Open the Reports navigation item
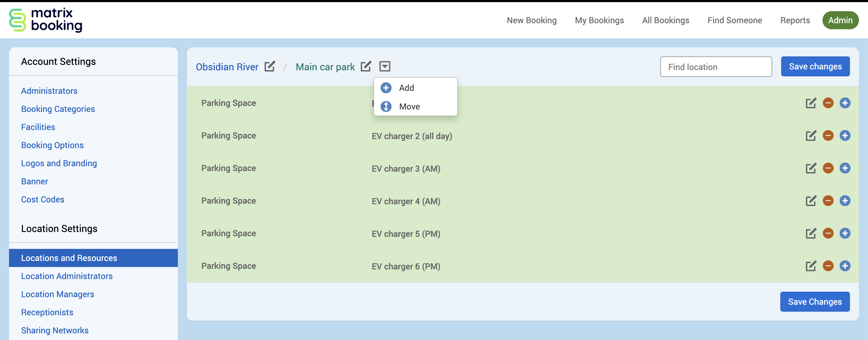868x340 pixels. point(795,20)
